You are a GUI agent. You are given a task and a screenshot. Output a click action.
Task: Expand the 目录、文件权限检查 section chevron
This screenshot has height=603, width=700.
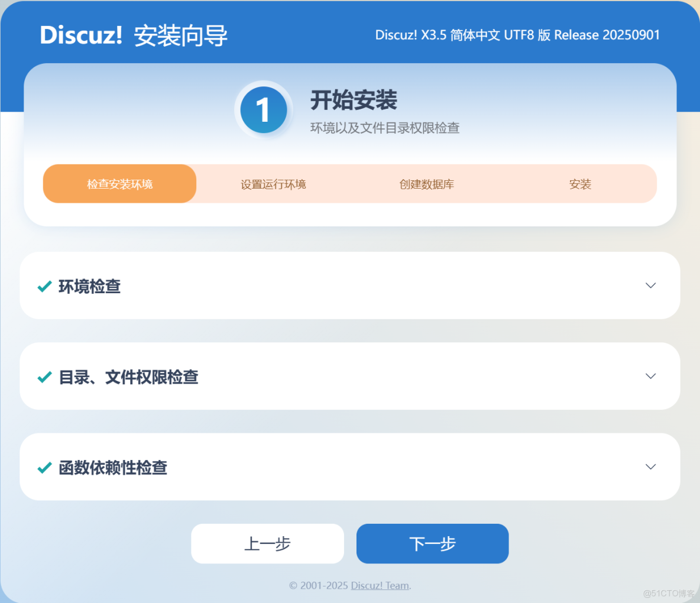(650, 376)
